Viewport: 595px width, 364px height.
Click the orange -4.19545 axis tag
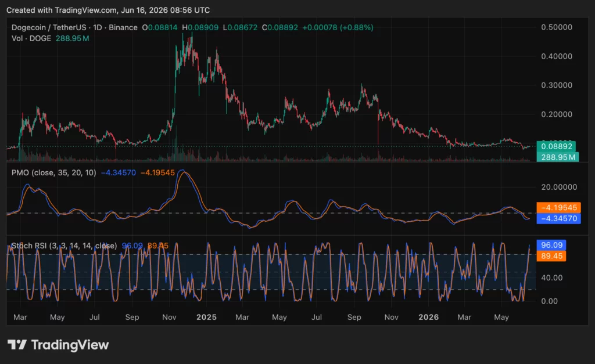click(x=558, y=207)
